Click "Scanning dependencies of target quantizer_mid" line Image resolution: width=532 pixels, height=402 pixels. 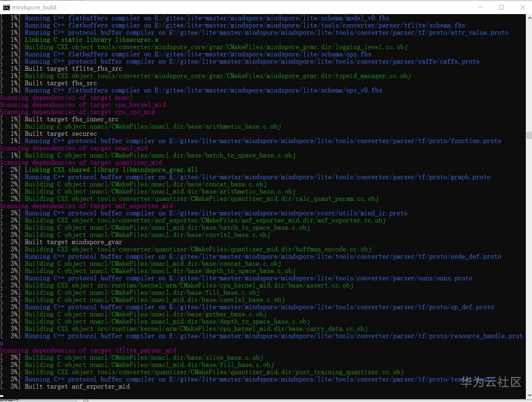point(81,163)
